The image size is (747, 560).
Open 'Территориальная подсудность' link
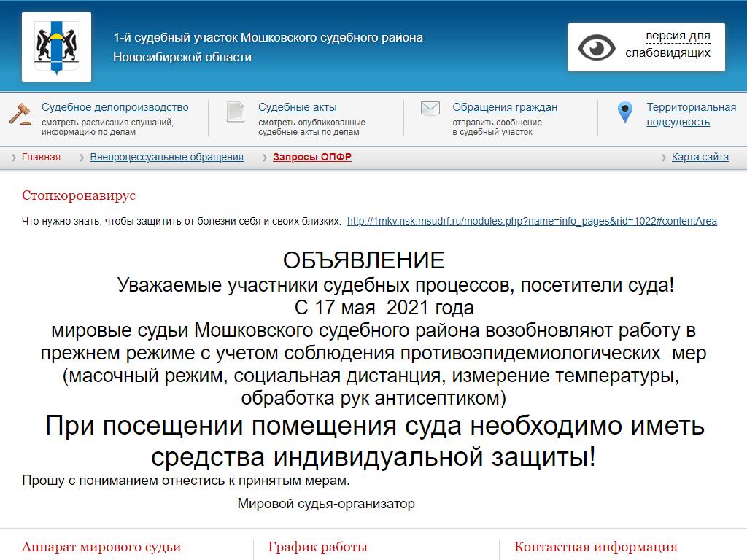690,114
